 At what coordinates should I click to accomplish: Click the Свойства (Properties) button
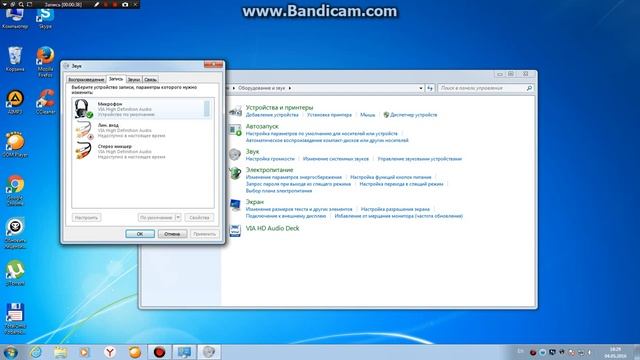(199, 218)
